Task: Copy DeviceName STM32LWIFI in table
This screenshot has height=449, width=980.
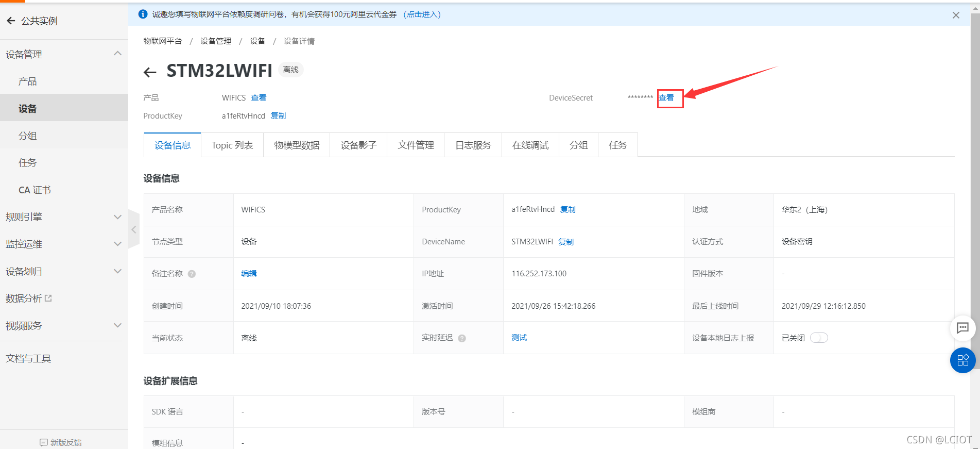Action: tap(566, 242)
